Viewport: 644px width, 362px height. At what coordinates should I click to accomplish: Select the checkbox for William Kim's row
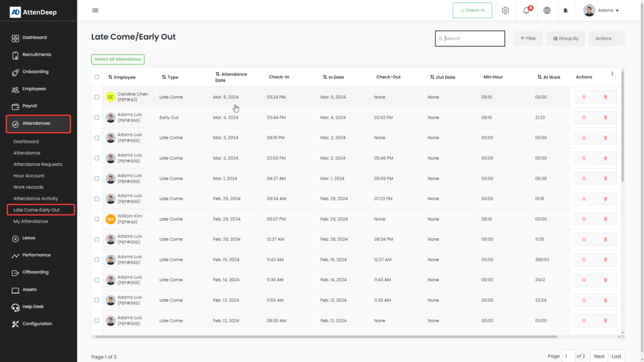point(97,219)
